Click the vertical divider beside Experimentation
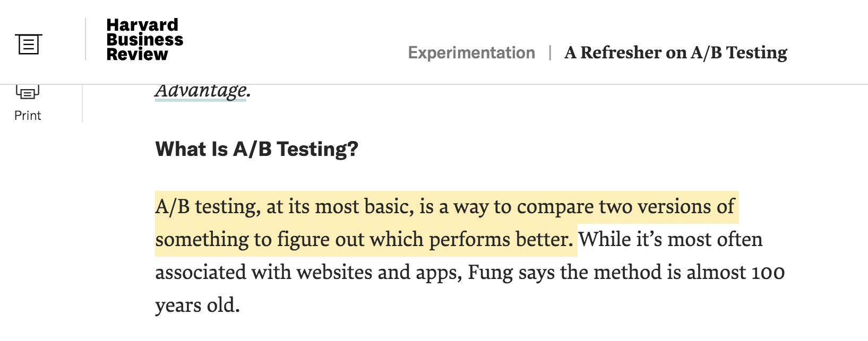Screen dimensions: 868x341 (x=550, y=53)
